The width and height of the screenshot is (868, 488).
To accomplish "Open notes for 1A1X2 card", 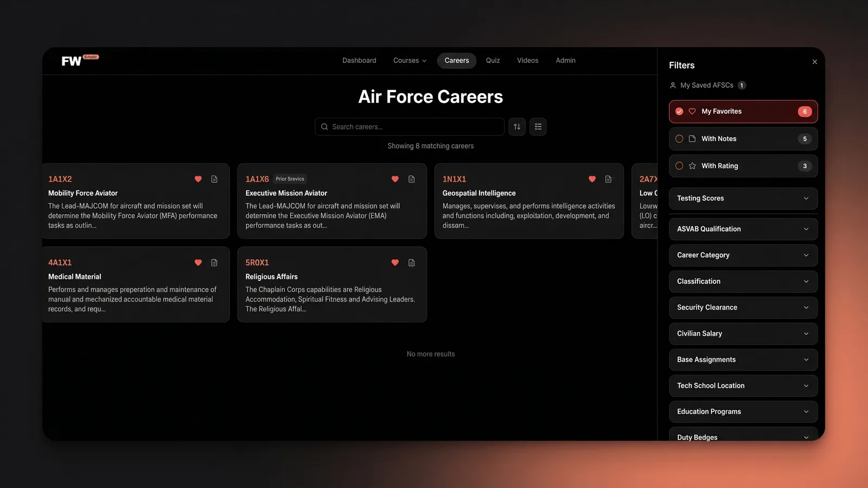I will tap(214, 179).
